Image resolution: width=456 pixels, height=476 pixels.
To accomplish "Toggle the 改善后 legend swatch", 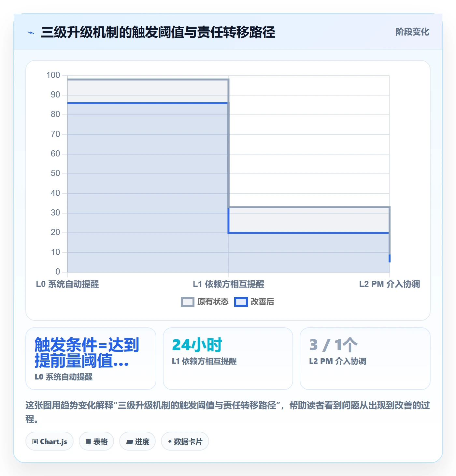I will click(x=241, y=302).
